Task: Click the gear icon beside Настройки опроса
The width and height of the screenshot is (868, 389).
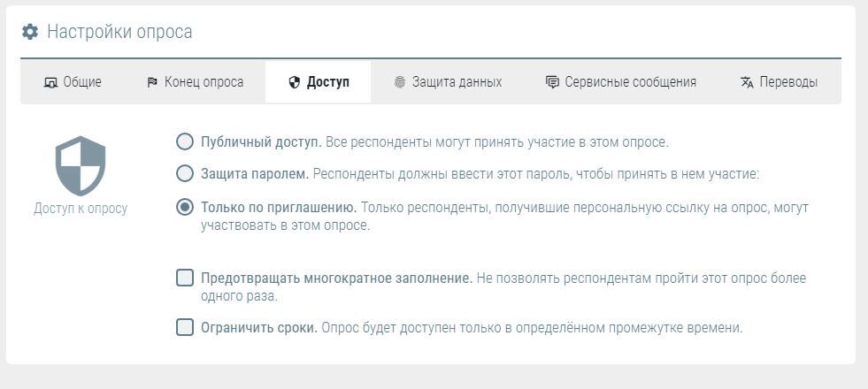Action: (30, 33)
